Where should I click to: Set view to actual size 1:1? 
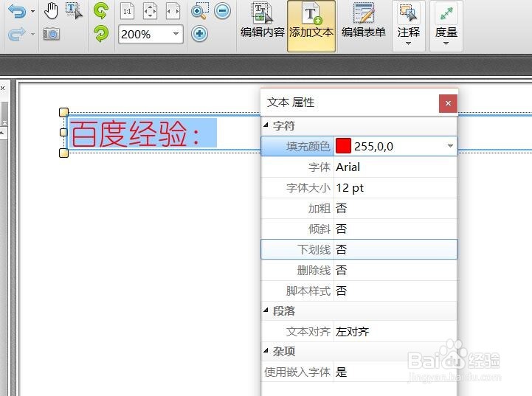pyautogui.click(x=127, y=12)
